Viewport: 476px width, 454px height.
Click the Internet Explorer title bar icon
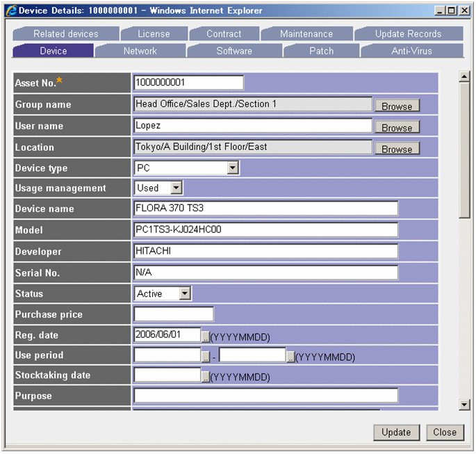[x=10, y=10]
